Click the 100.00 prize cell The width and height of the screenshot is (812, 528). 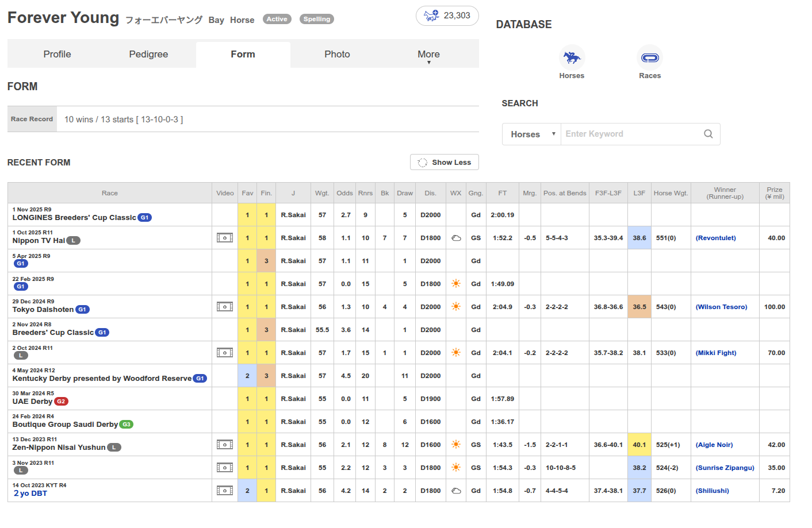[x=775, y=307]
